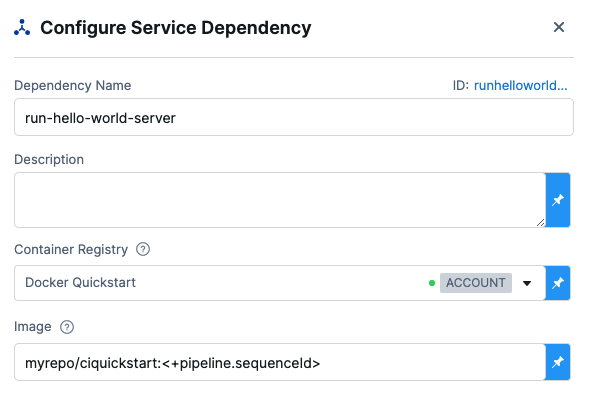
Task: Click the ACCOUNT scope badge
Action: point(476,283)
